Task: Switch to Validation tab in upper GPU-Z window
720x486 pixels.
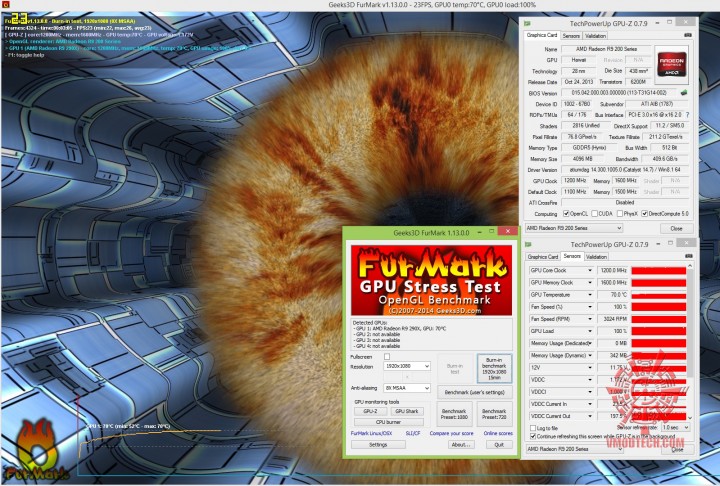Action: click(x=596, y=36)
